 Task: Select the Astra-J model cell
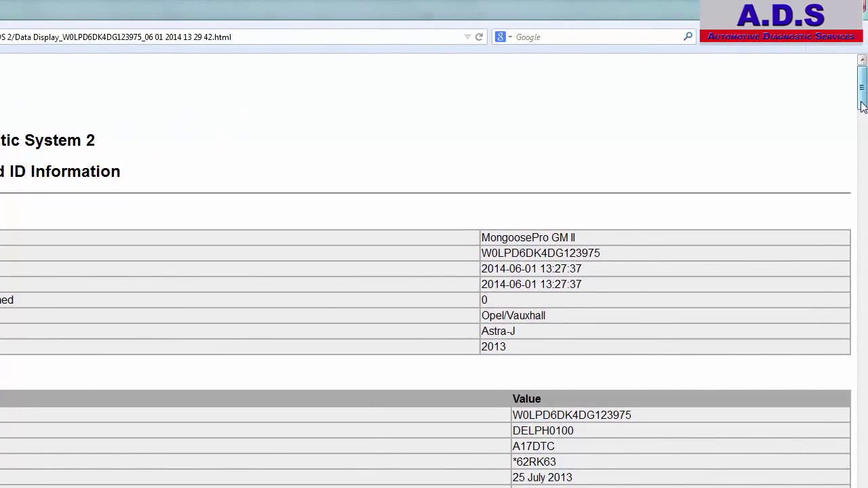coord(665,331)
